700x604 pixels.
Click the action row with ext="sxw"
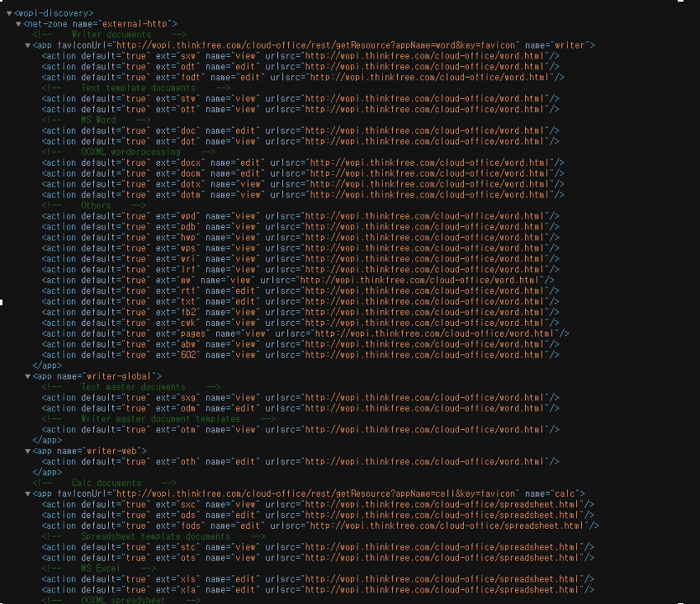300,56
